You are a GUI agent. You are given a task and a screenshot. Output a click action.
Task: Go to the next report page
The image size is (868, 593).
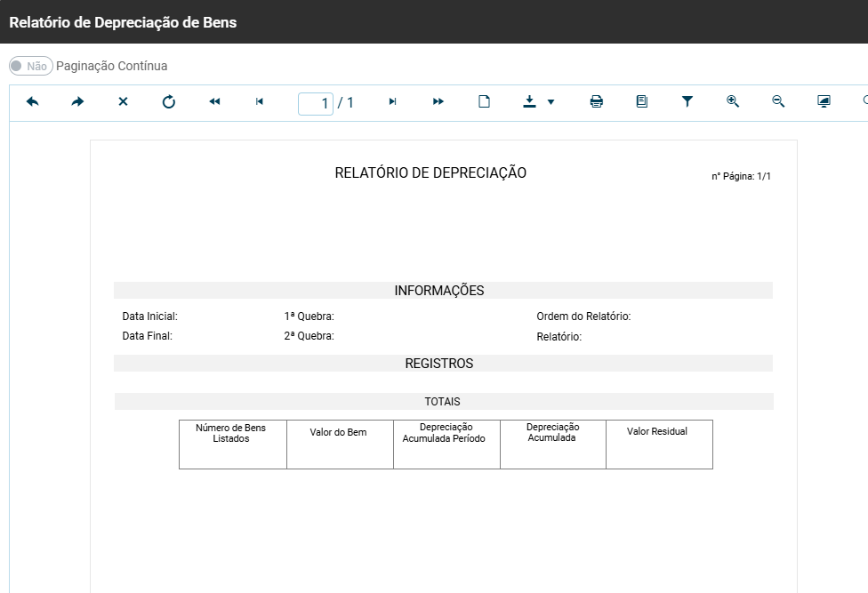coord(392,102)
